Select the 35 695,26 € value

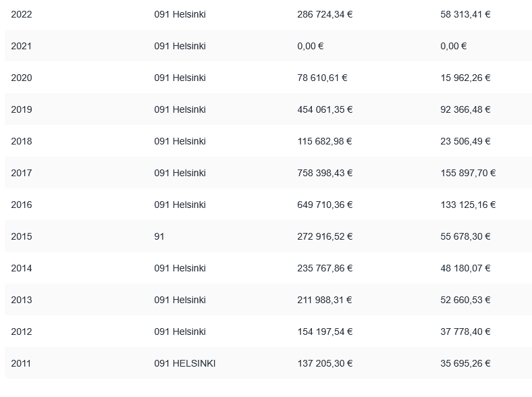click(x=465, y=363)
